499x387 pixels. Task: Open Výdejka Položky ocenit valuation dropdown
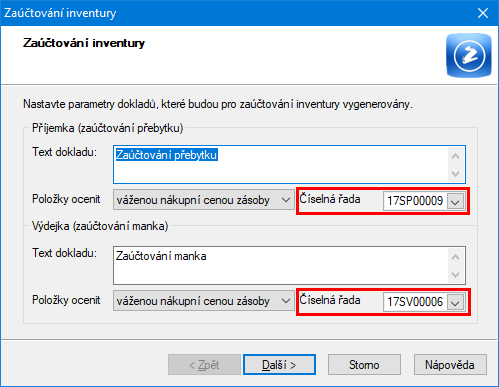coord(204,301)
